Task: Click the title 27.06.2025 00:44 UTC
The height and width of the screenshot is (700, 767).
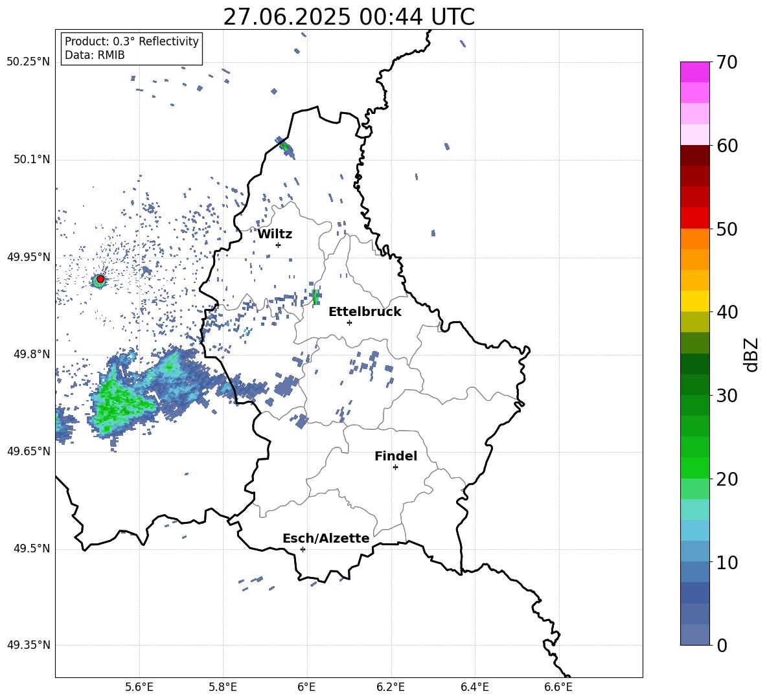Action: [349, 17]
